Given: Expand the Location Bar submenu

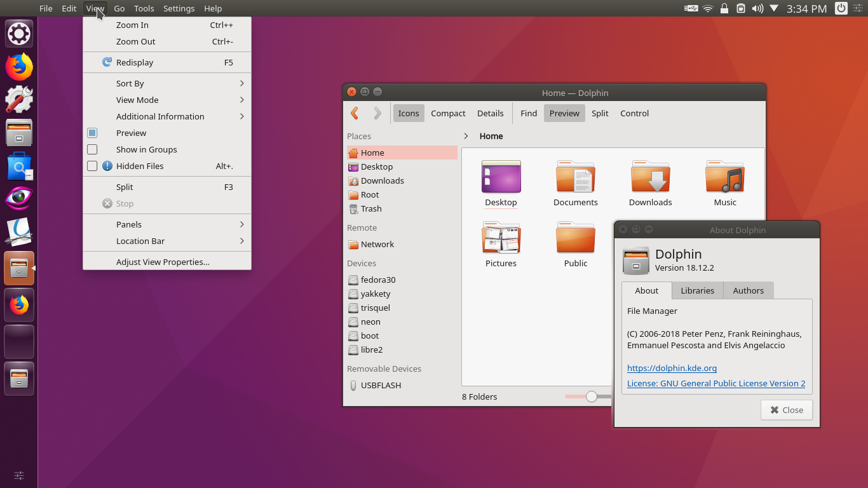Looking at the screenshot, I should click(x=167, y=241).
